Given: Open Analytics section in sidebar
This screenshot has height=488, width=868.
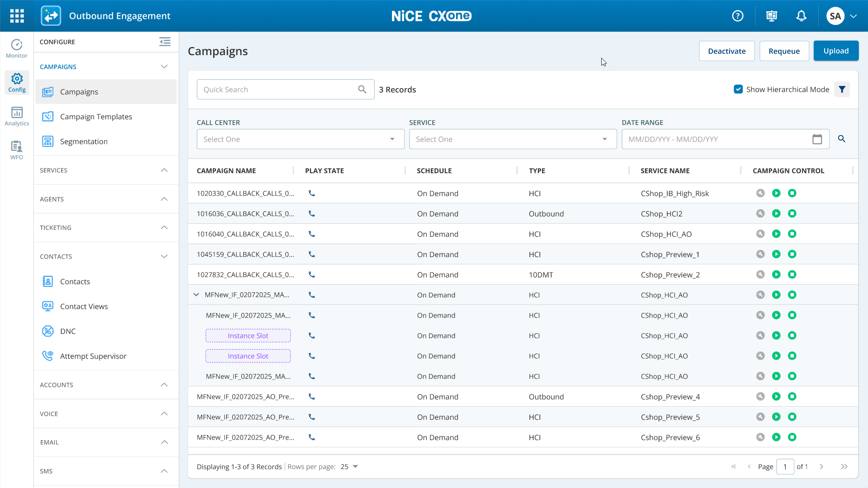Looking at the screenshot, I should [x=17, y=117].
